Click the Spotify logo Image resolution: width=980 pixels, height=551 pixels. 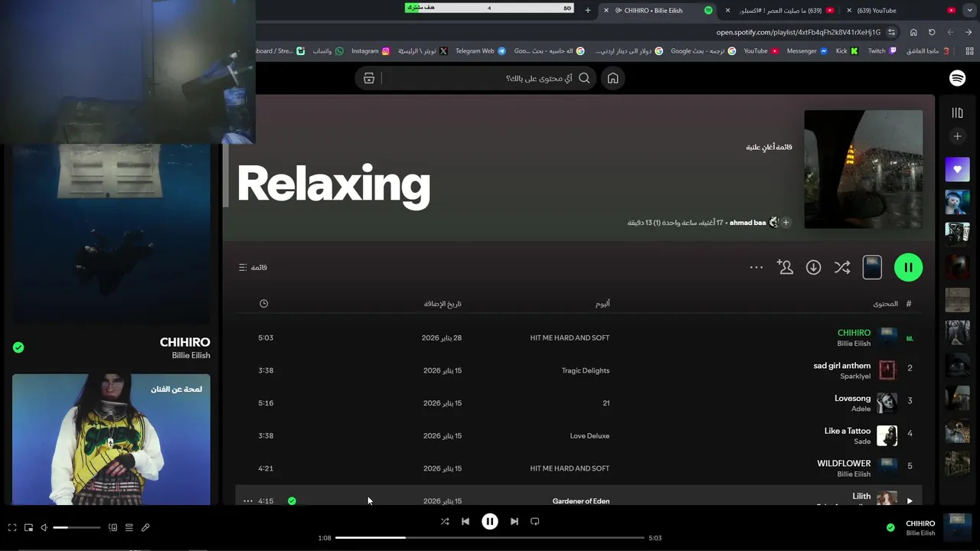[x=957, y=78]
